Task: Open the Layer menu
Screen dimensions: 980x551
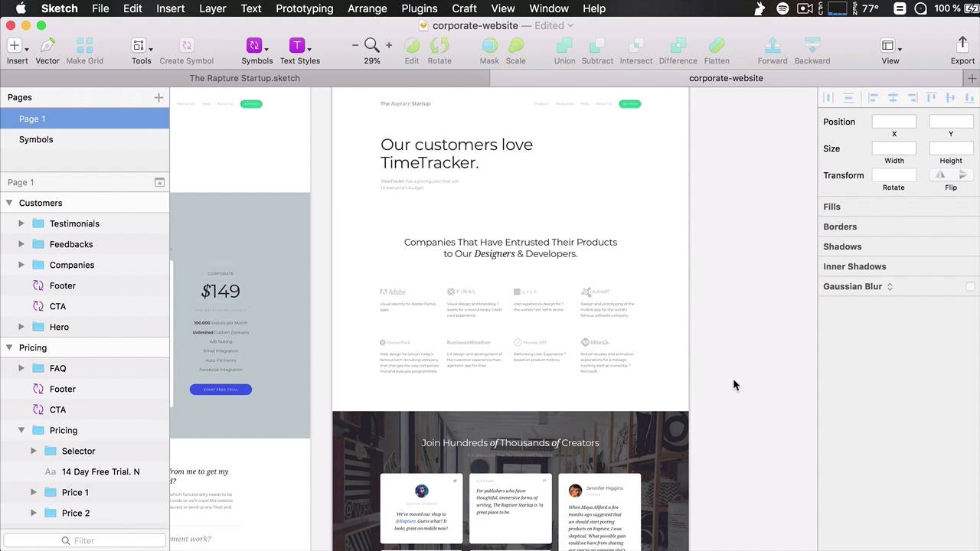Action: [212, 8]
